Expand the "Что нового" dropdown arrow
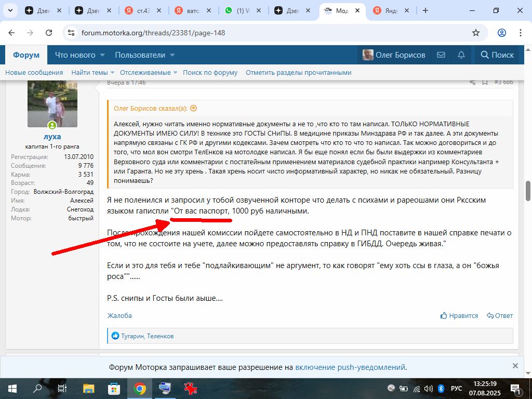Image resolution: width=532 pixels, height=399 pixels. coord(102,55)
